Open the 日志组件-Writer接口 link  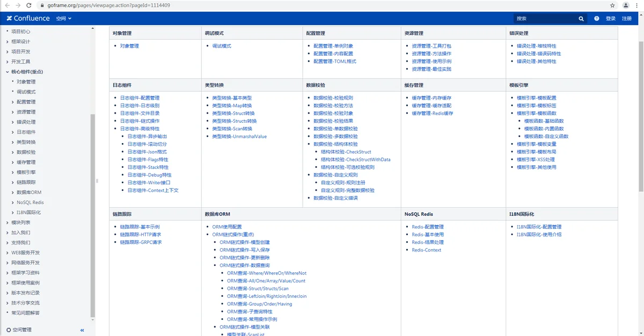[149, 183]
